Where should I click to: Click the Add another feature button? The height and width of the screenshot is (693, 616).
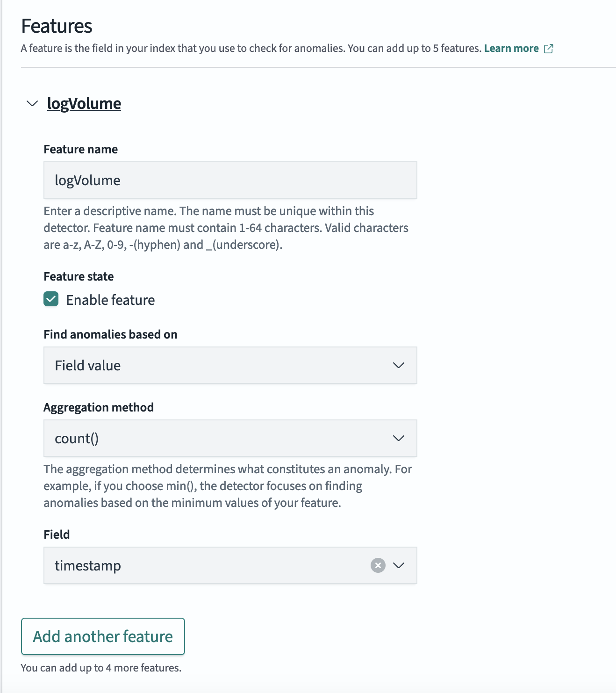(x=103, y=636)
